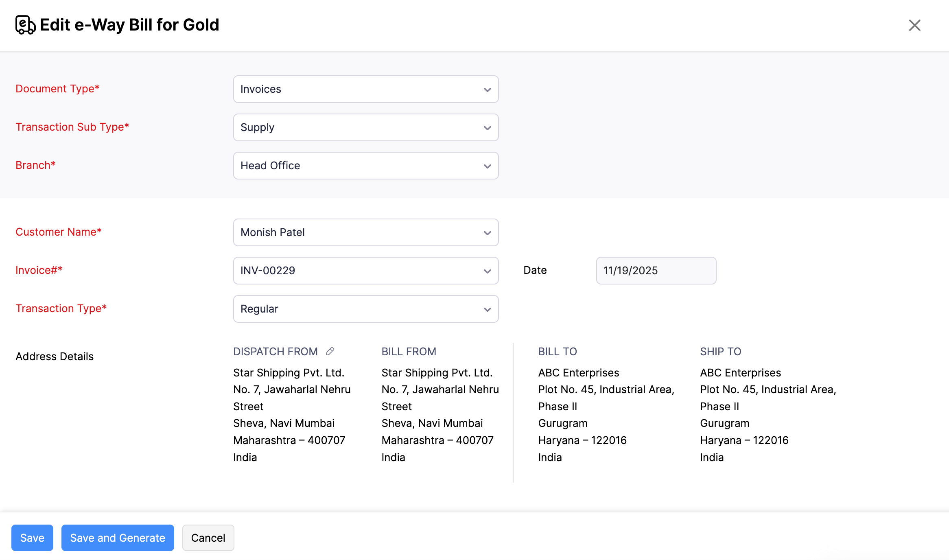Click the Date field showing 11/19/2025
This screenshot has height=560, width=949.
coord(656,270)
